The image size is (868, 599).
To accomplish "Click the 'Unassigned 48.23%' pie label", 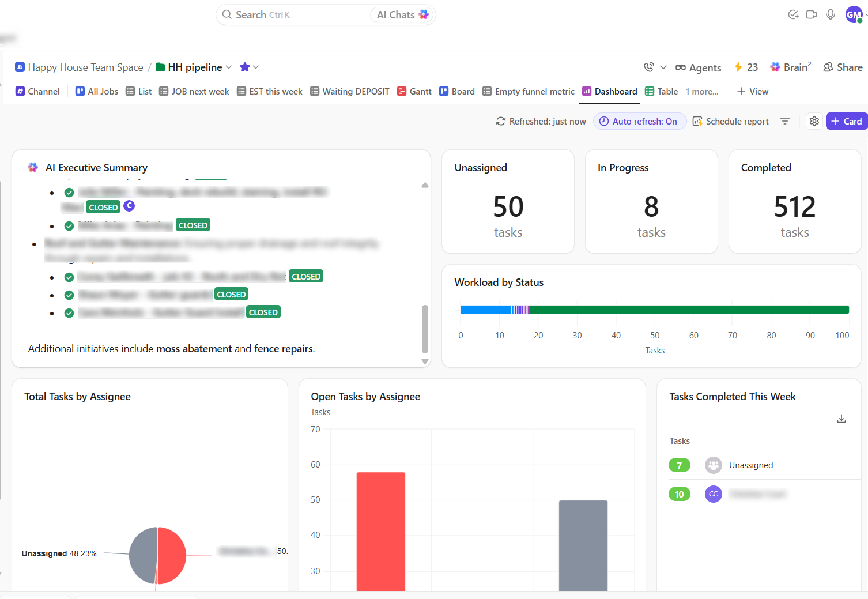I will [x=59, y=553].
